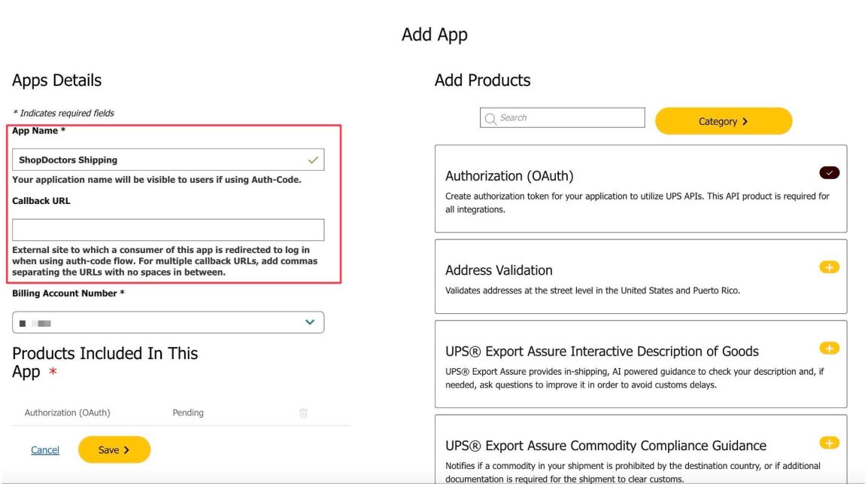Click the Products Included In This App heading

point(105,362)
